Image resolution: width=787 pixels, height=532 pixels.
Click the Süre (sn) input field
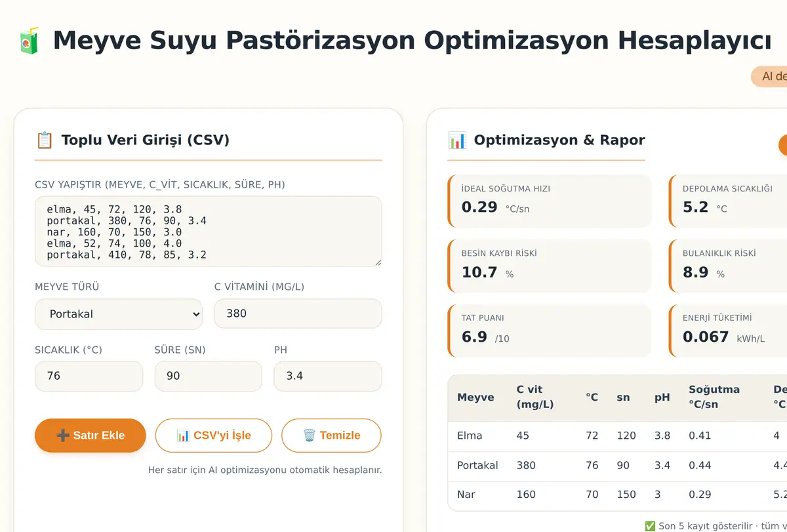(209, 377)
